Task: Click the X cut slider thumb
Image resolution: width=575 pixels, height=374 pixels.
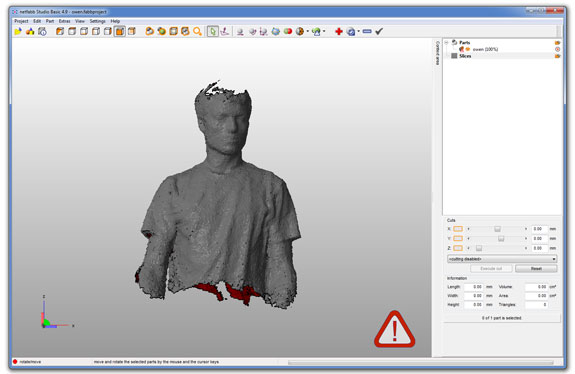Action: 497,229
